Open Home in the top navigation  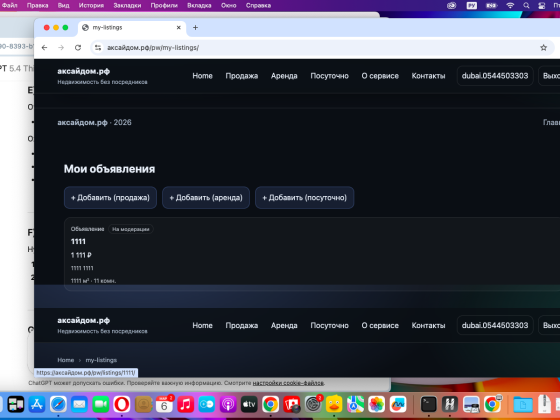[202, 76]
